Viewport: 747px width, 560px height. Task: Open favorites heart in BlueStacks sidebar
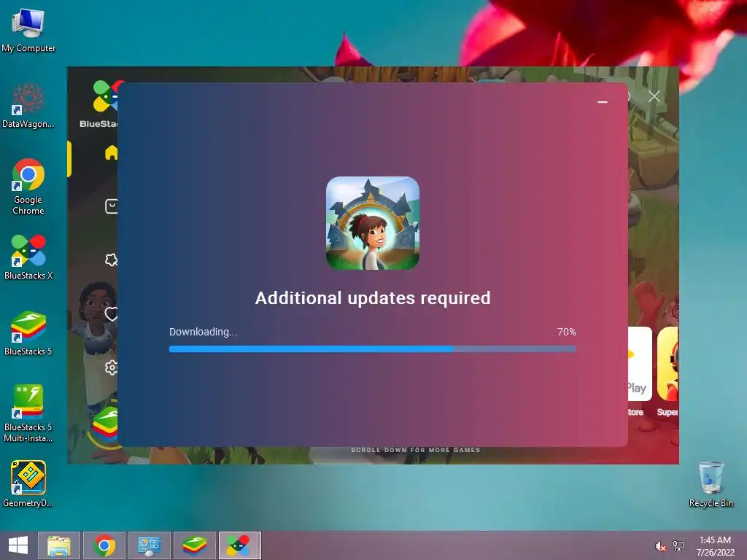coord(112,314)
